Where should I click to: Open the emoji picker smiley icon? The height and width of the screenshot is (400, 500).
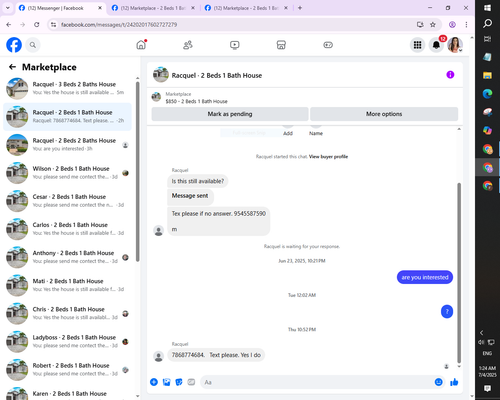coord(439,382)
